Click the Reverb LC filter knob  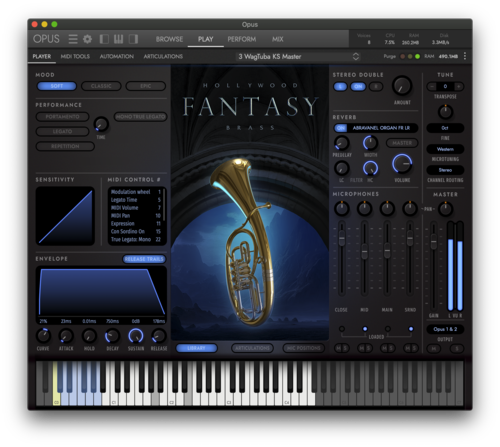(342, 168)
